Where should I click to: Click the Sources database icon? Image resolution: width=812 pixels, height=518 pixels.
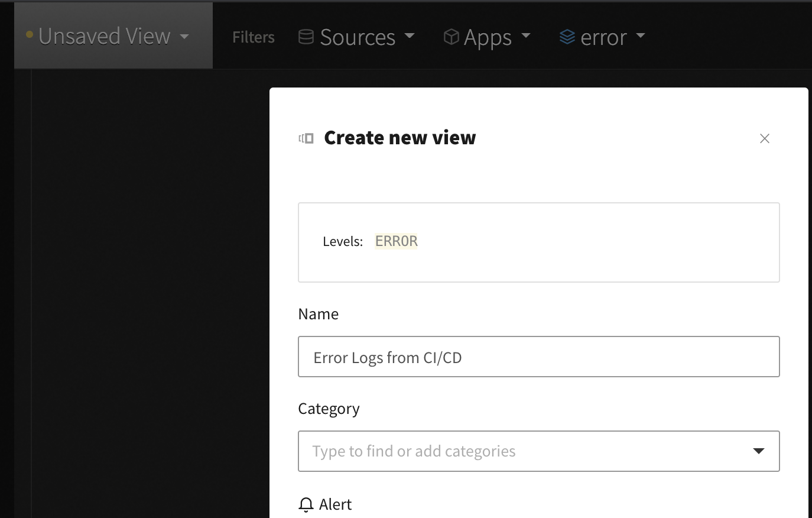coord(306,37)
